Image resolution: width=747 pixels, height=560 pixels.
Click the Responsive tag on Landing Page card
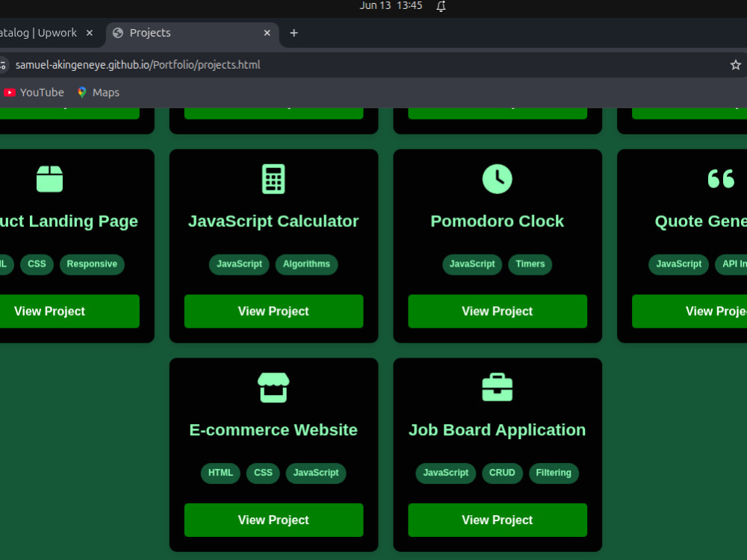click(92, 264)
